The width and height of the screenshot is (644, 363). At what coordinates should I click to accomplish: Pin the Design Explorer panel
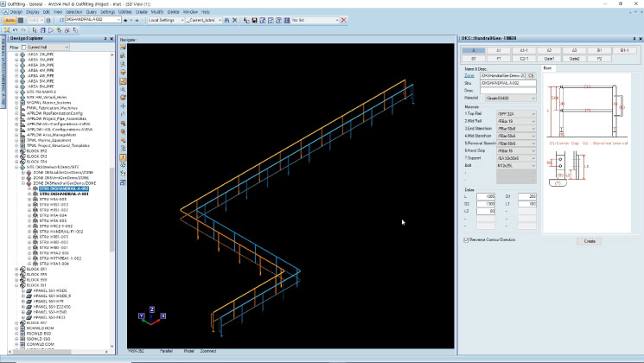[105, 39]
